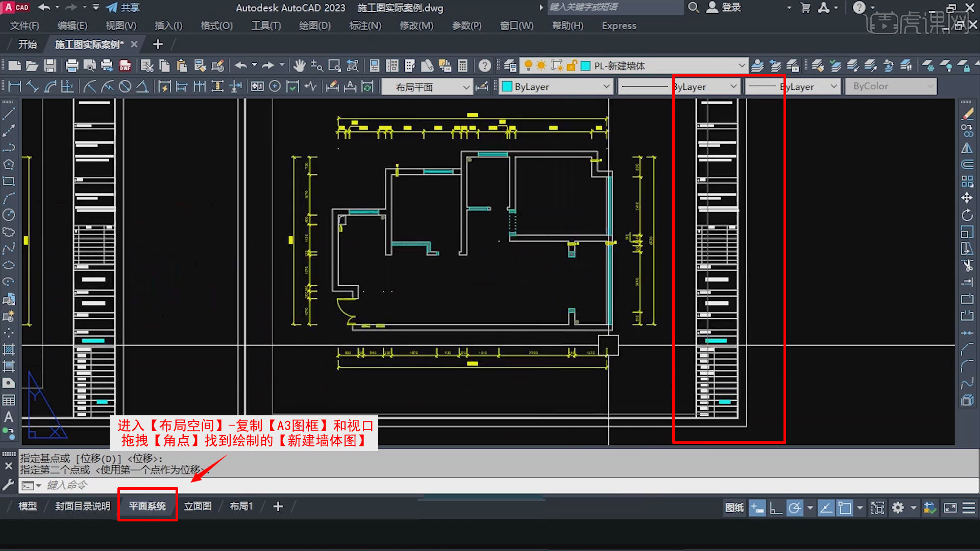
Task: Open the 标注(N) menu
Action: point(365,26)
